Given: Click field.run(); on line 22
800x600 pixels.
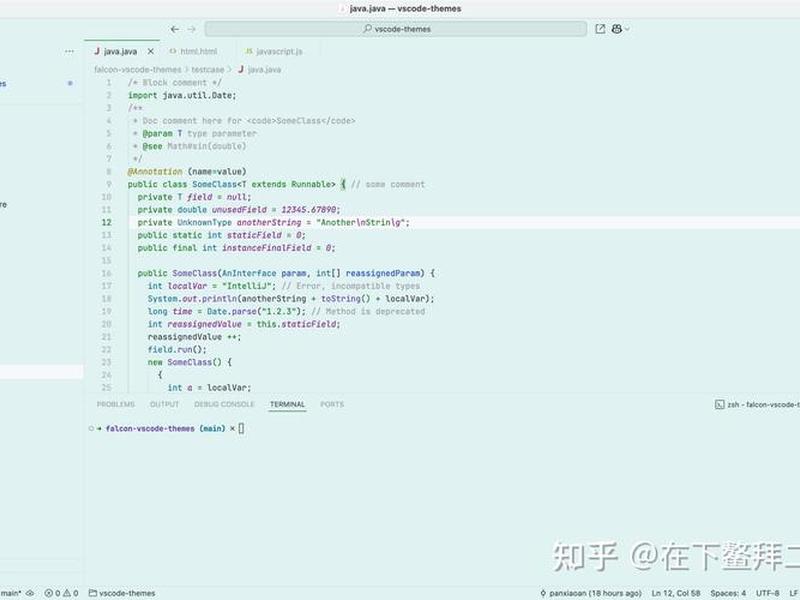Looking at the screenshot, I should pos(177,350).
